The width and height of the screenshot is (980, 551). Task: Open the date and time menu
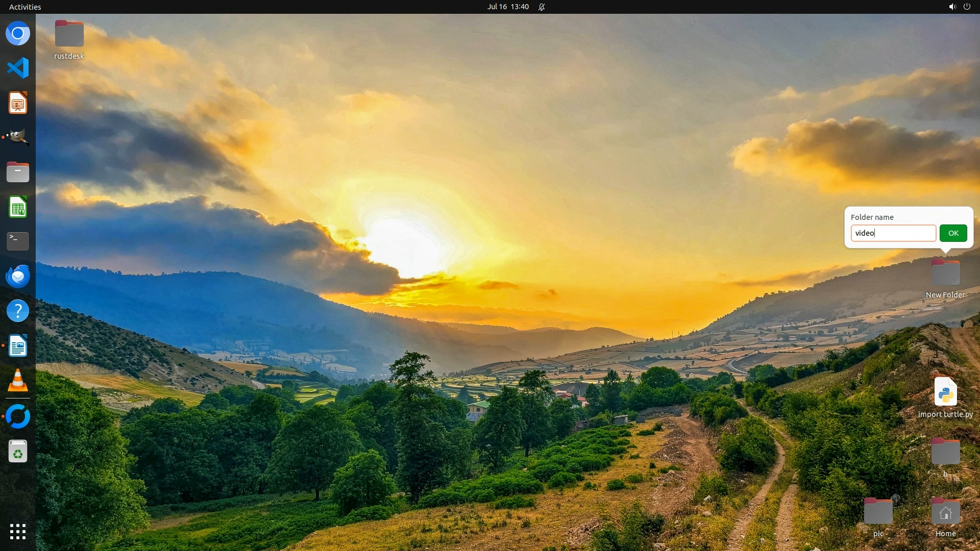(508, 7)
